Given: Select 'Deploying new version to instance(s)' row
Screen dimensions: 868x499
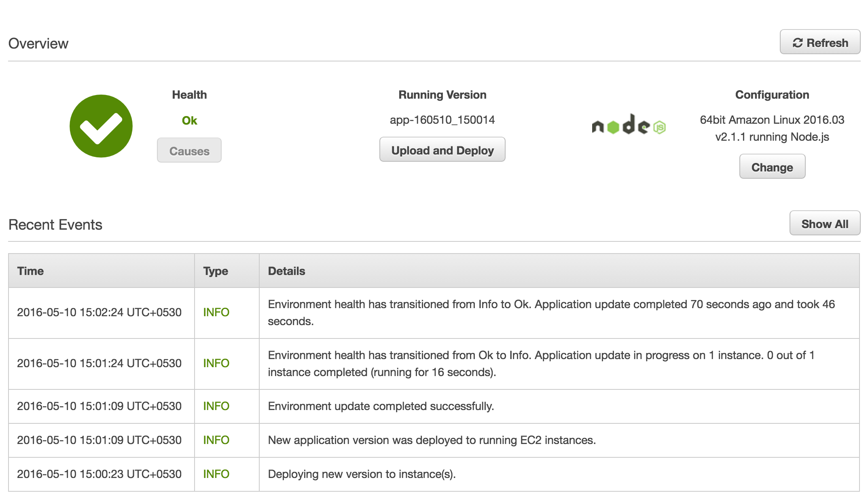Looking at the screenshot, I should tap(362, 474).
